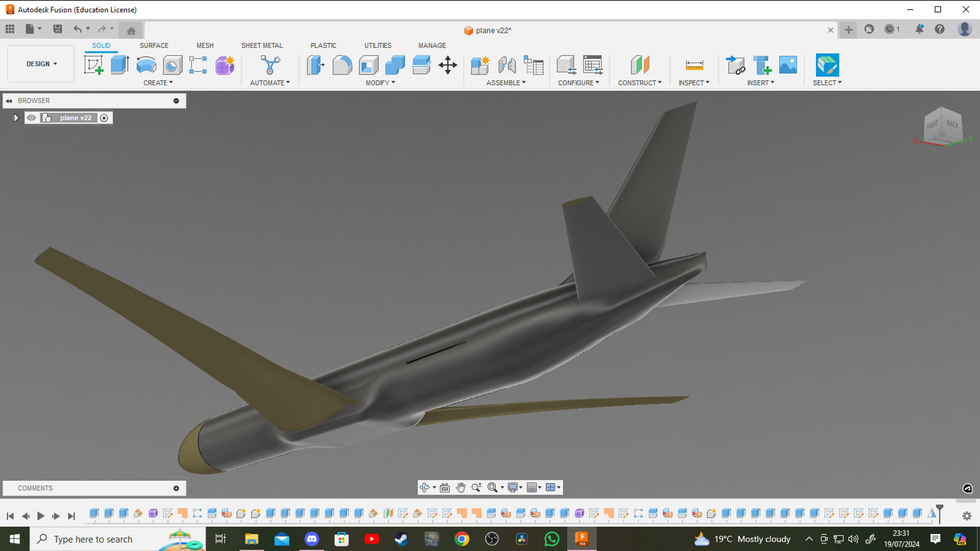This screenshot has width=980, height=551.
Task: Click the Measure ruler icon
Action: click(x=694, y=65)
